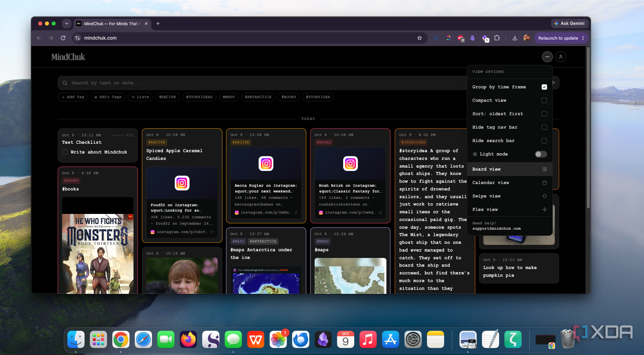This screenshot has height=355, width=644.
Task: Reload the mindchuk.com page
Action: point(63,38)
